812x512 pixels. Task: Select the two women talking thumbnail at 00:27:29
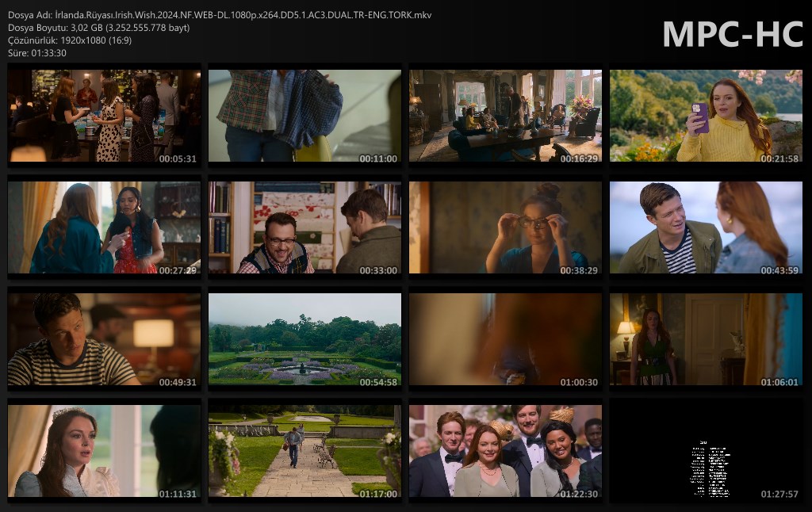coord(104,227)
